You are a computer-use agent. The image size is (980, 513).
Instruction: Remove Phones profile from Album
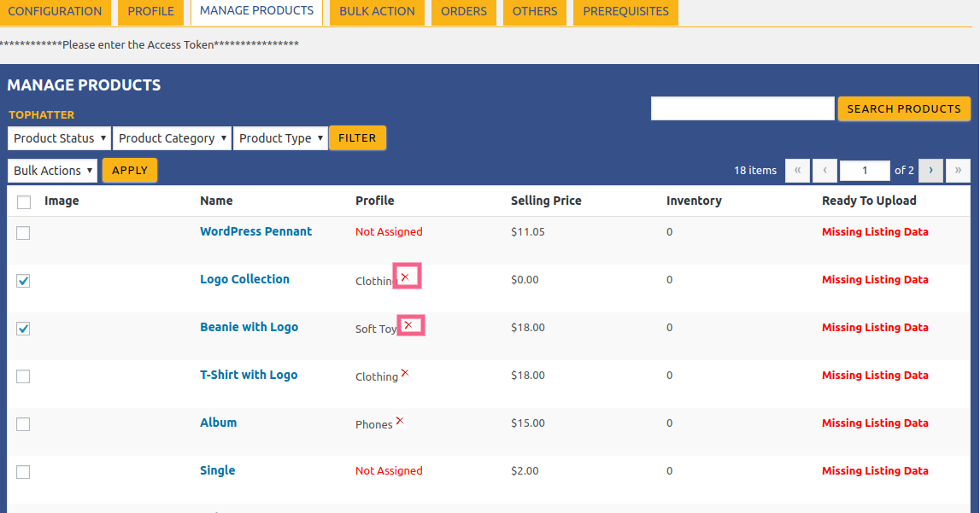tap(400, 421)
